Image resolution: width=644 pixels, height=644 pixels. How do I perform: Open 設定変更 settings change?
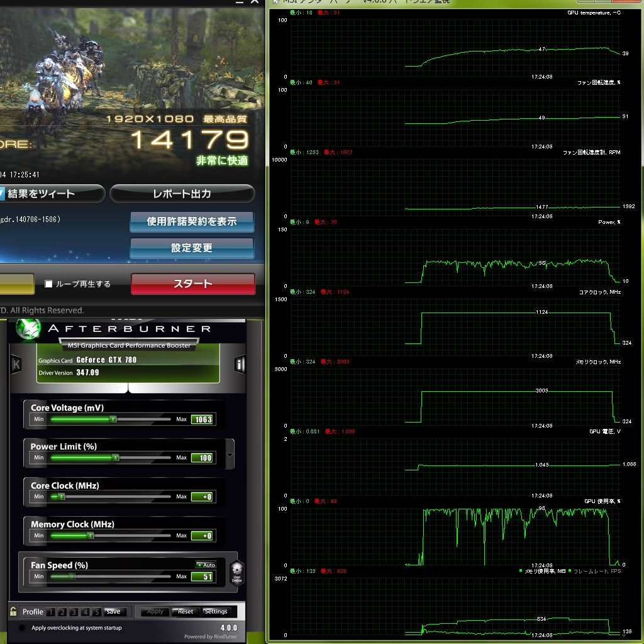(192, 248)
